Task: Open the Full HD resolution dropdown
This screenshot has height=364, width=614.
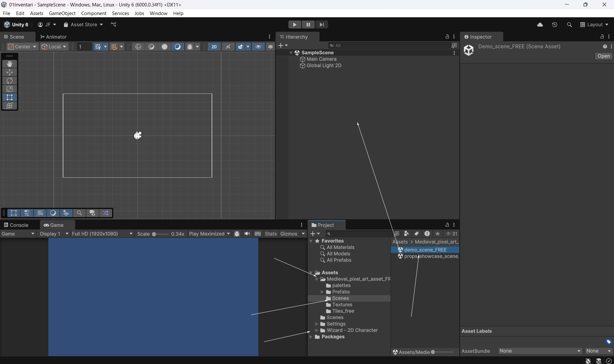Action: click(102, 234)
